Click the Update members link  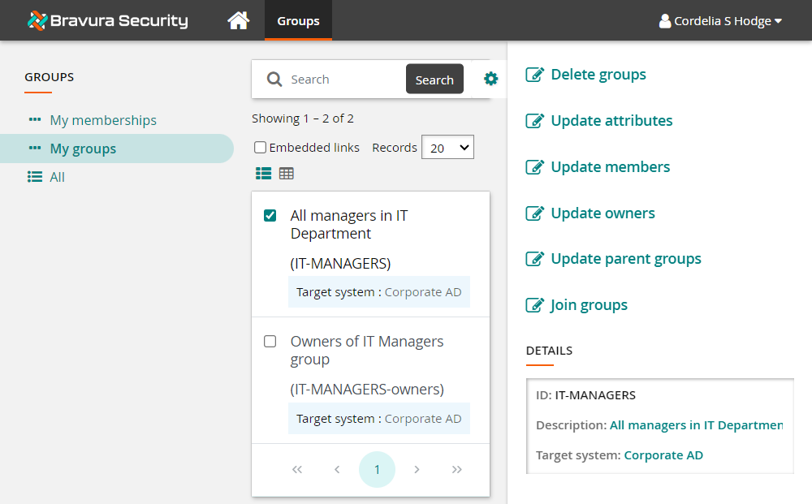coord(610,167)
